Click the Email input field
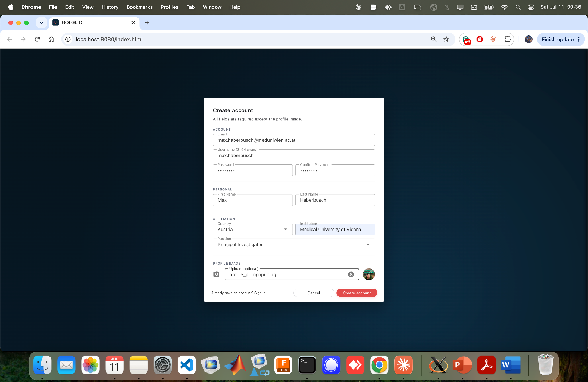588x382 pixels. coord(294,140)
